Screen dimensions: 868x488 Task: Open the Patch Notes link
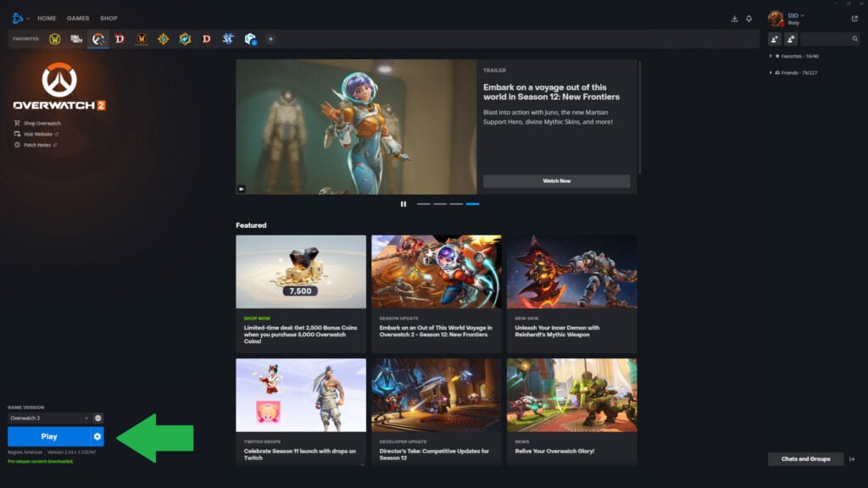coord(40,143)
